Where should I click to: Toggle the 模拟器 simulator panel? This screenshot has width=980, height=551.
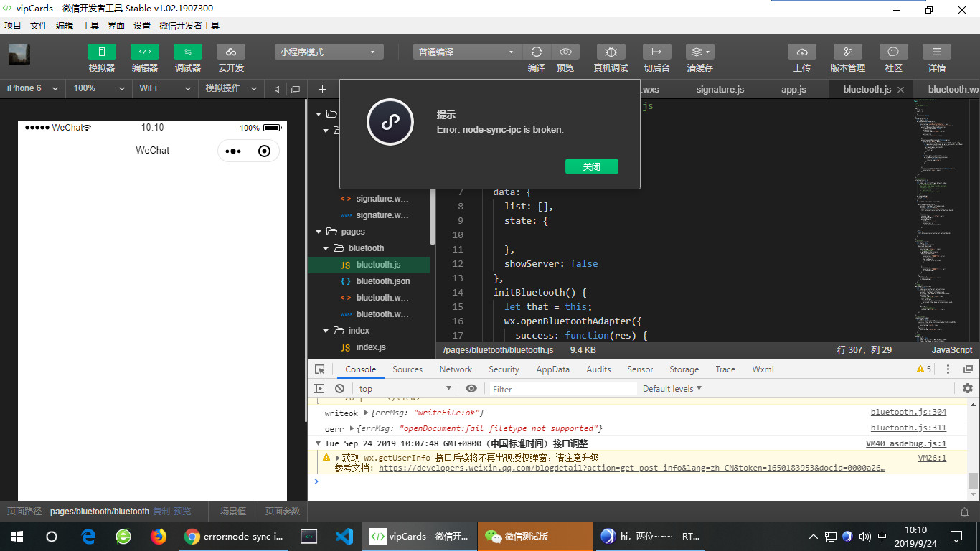[x=102, y=52]
